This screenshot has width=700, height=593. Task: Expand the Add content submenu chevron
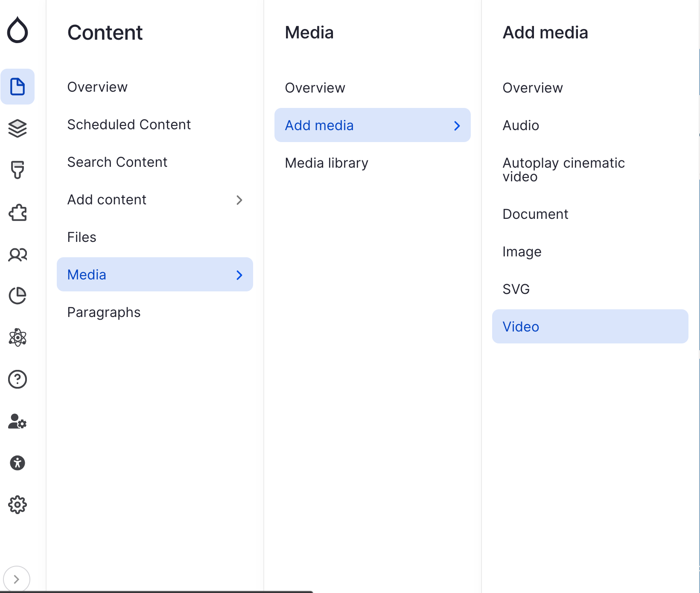[x=239, y=200]
